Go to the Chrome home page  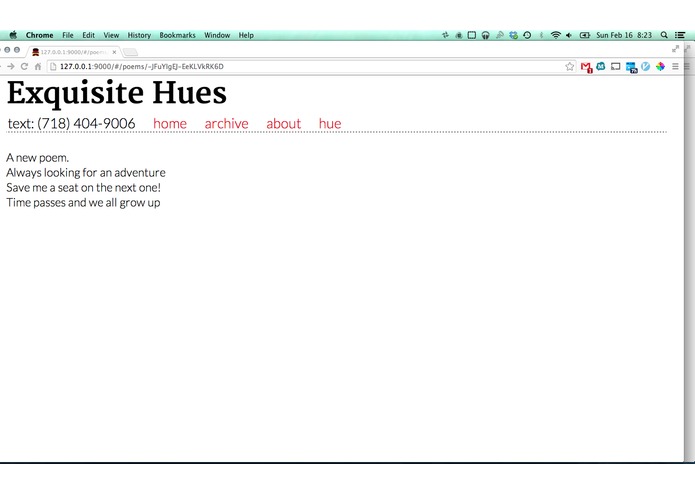38,66
